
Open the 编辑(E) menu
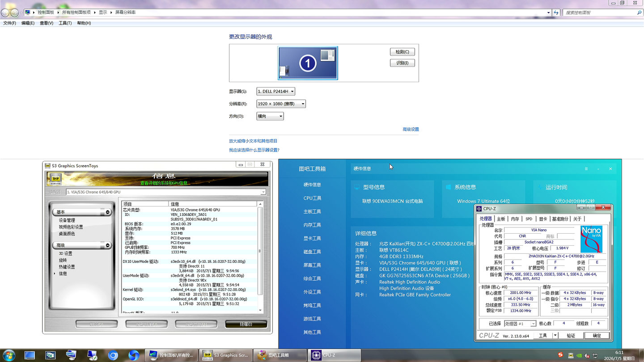pos(28,23)
